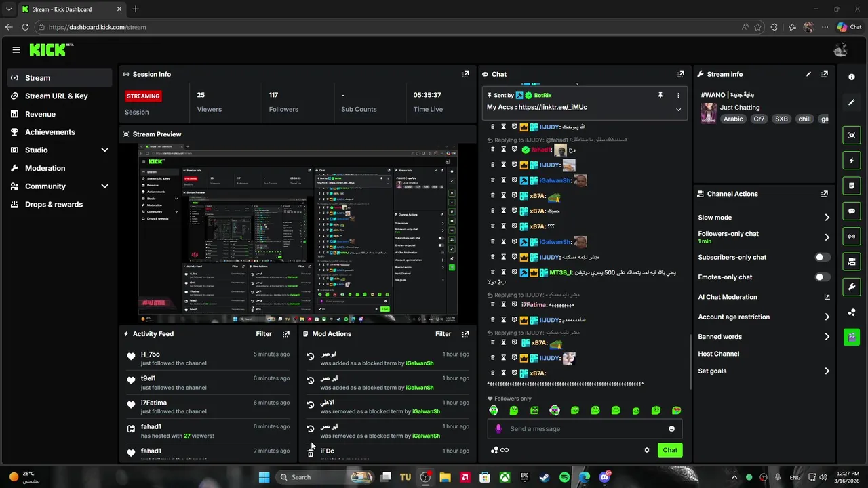Toggle Subscribers-only chat switch

tap(822, 258)
